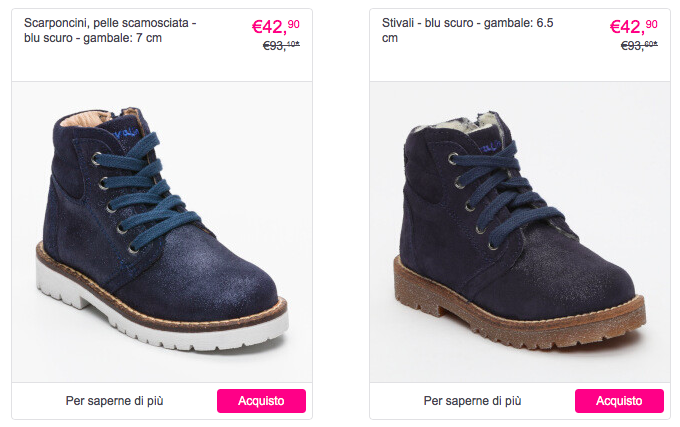Follow 'Per saperne di più' for Stivali
The height and width of the screenshot is (427, 680).
pos(472,401)
